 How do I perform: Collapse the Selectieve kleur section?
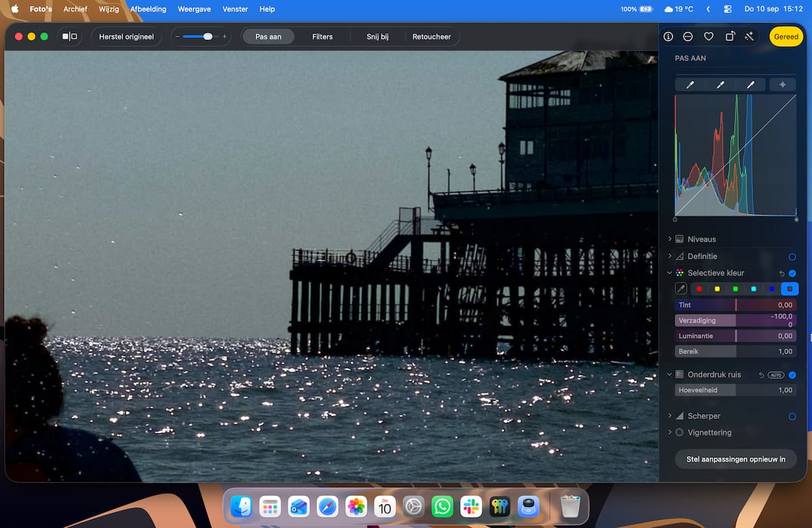click(670, 273)
